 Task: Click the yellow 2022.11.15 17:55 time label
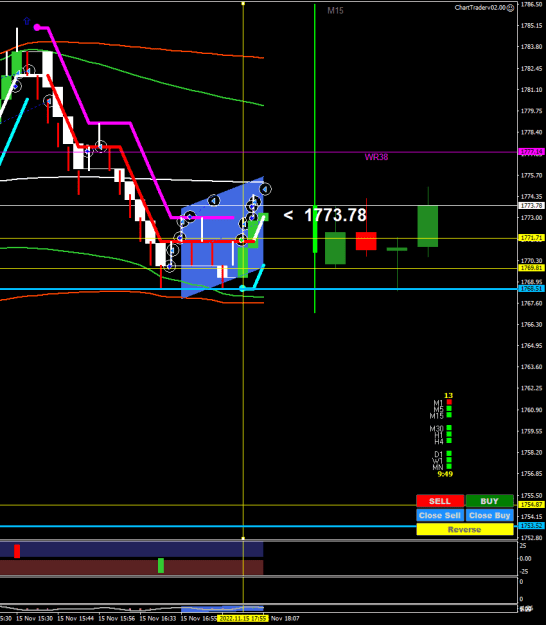coord(243,618)
